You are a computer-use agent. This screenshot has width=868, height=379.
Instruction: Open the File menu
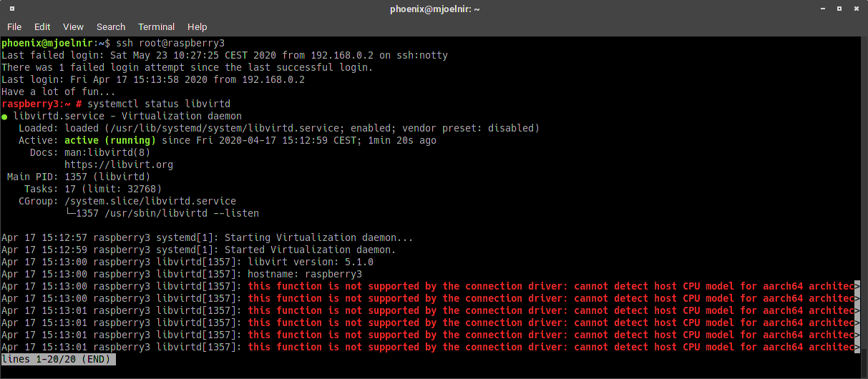(14, 26)
